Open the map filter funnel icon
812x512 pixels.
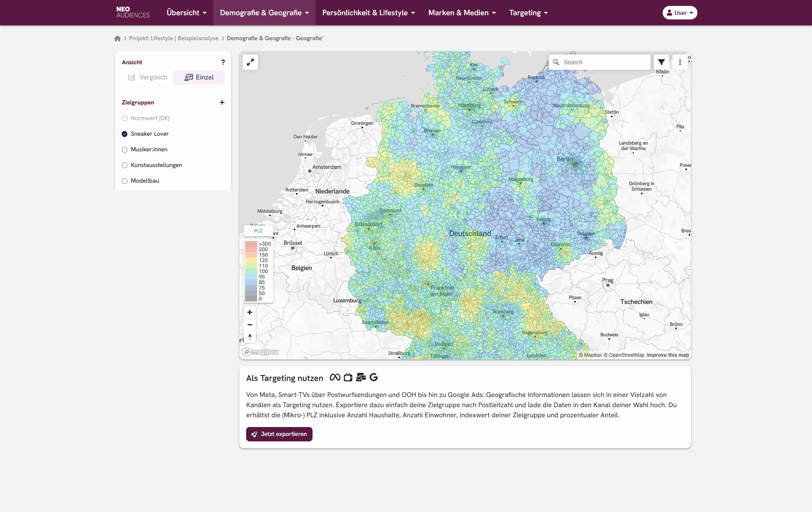coord(661,62)
